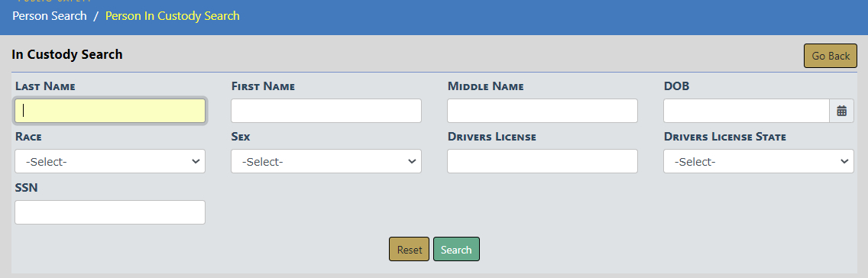Open the Sex select menu
This screenshot has width=868, height=278.
click(x=326, y=161)
